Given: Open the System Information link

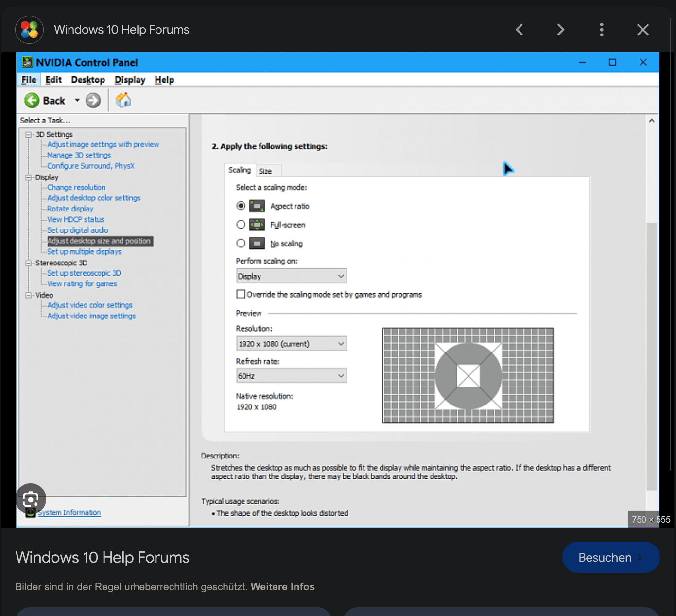Looking at the screenshot, I should pos(69,512).
